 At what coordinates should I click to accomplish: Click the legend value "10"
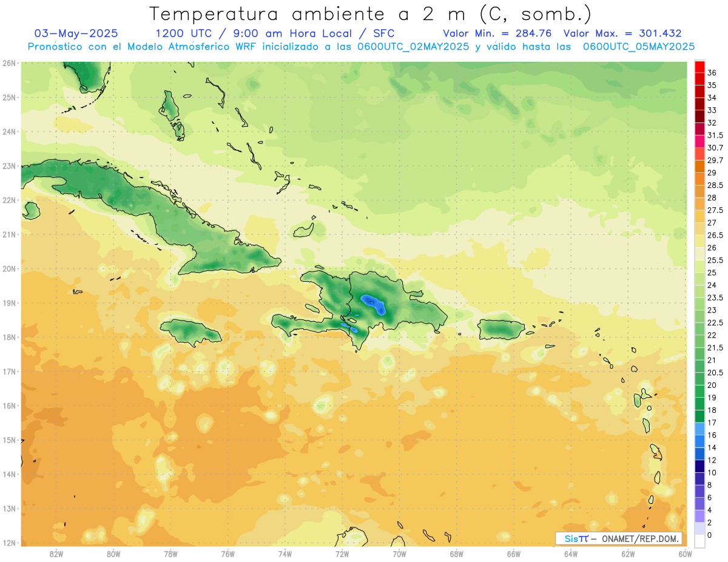(x=712, y=472)
